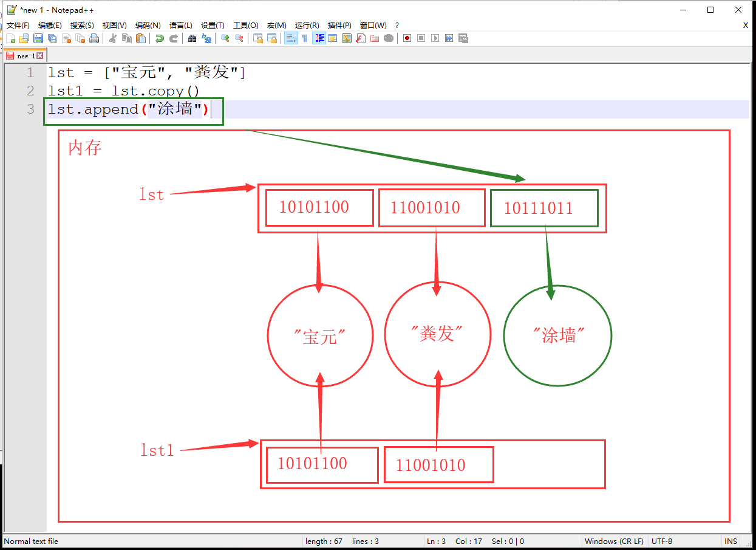This screenshot has height=550, width=756.
Task: Click UTF-8 encoding in status bar
Action: click(x=662, y=541)
